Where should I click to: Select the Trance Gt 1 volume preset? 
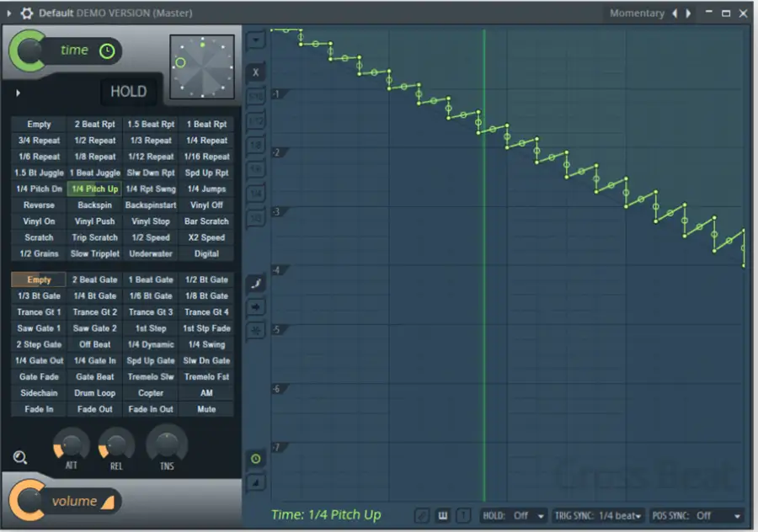pos(38,311)
